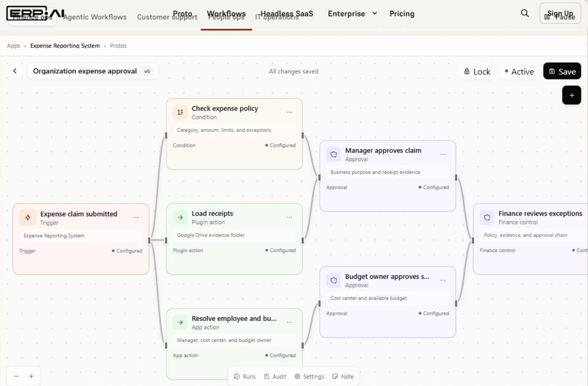This screenshot has height=386, width=588.
Task: Click input connector handle of Finance reviews exceptions
Action: (473, 240)
